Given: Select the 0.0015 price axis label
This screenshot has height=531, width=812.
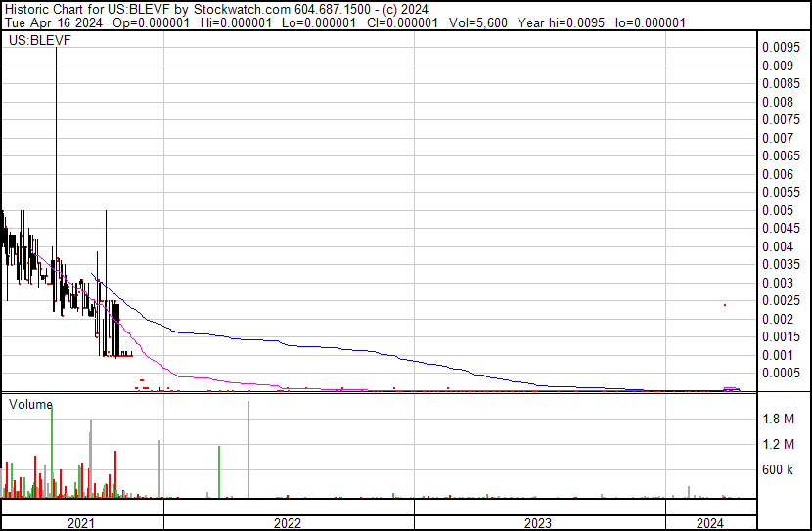Looking at the screenshot, I should (x=781, y=337).
